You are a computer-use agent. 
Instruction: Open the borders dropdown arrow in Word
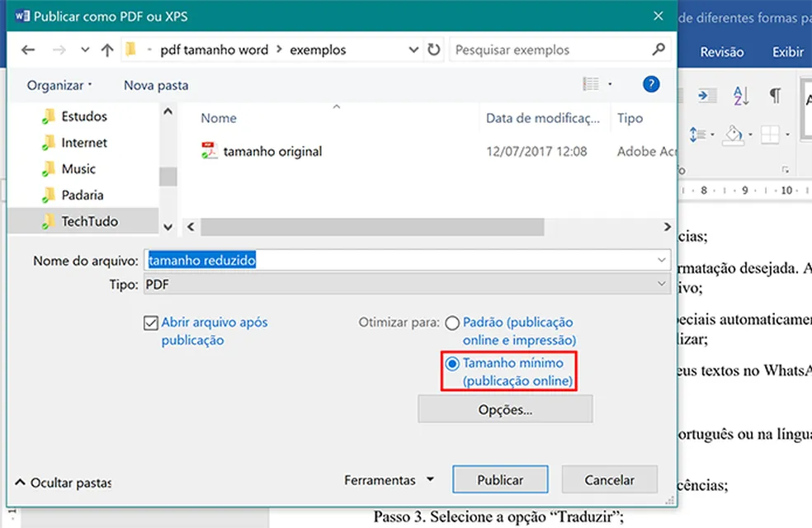point(787,134)
